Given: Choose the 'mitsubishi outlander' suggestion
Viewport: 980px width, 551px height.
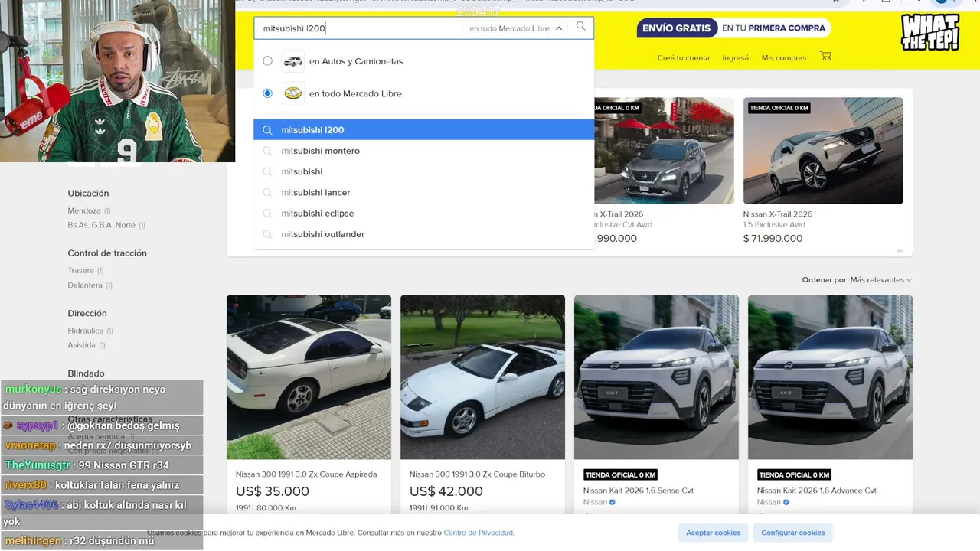Looking at the screenshot, I should pos(423,234).
